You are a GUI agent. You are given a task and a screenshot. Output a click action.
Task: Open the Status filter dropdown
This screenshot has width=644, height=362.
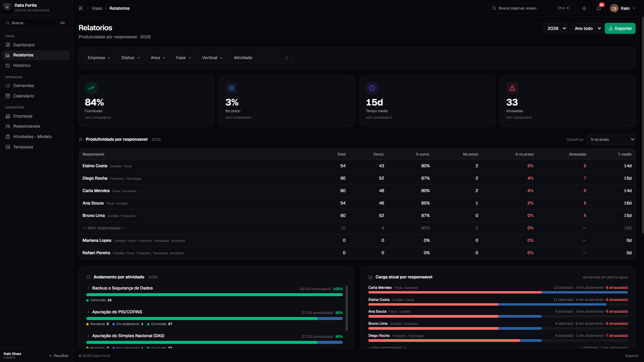[x=131, y=58]
